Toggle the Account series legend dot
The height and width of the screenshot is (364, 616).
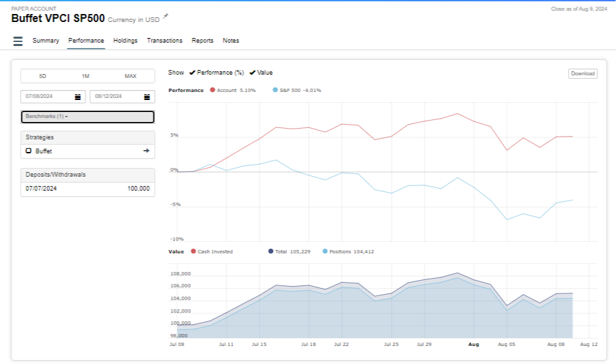pyautogui.click(x=213, y=90)
